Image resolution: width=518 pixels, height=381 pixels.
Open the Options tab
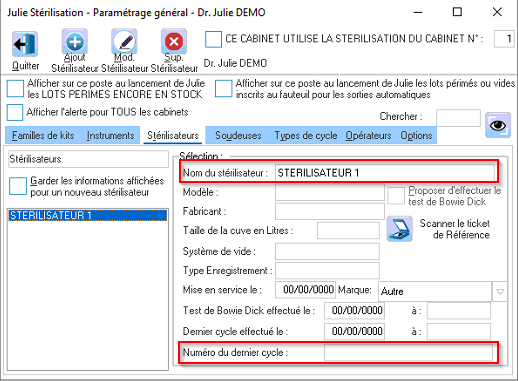(416, 136)
